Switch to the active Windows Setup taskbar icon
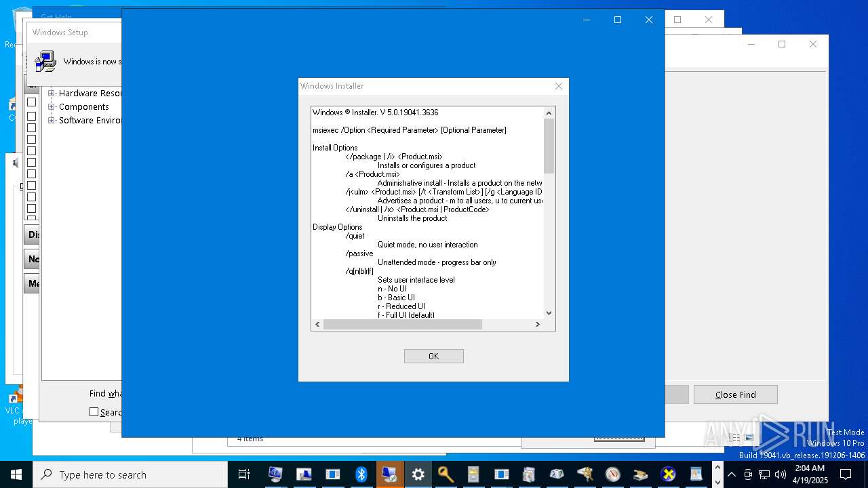The image size is (868, 488). (x=389, y=474)
